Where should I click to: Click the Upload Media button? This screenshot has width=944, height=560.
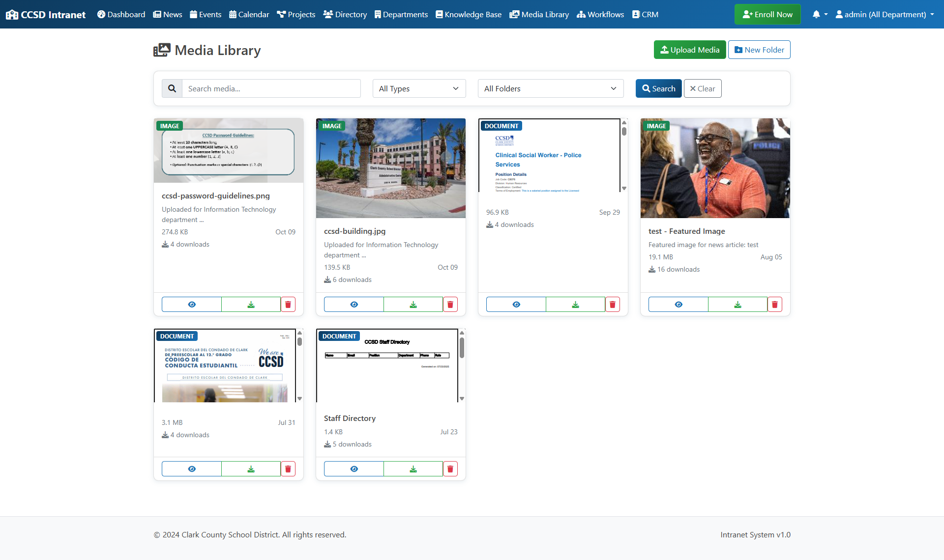pyautogui.click(x=689, y=50)
